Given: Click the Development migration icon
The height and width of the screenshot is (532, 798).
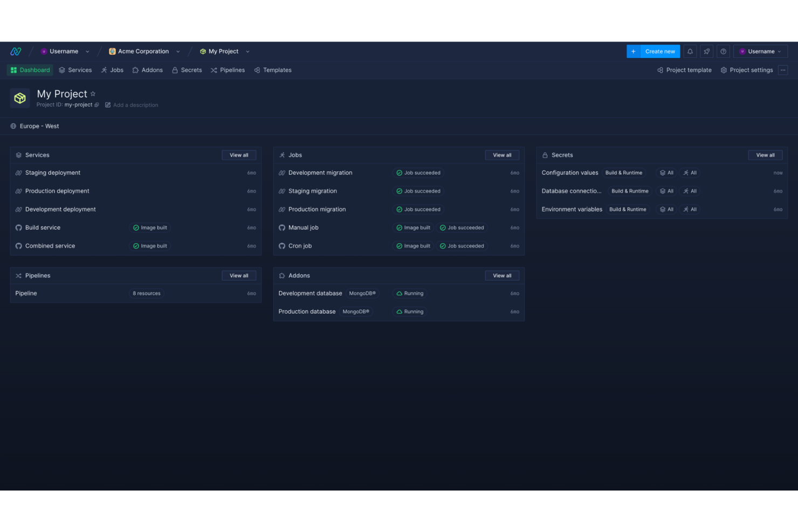Looking at the screenshot, I should (x=282, y=173).
